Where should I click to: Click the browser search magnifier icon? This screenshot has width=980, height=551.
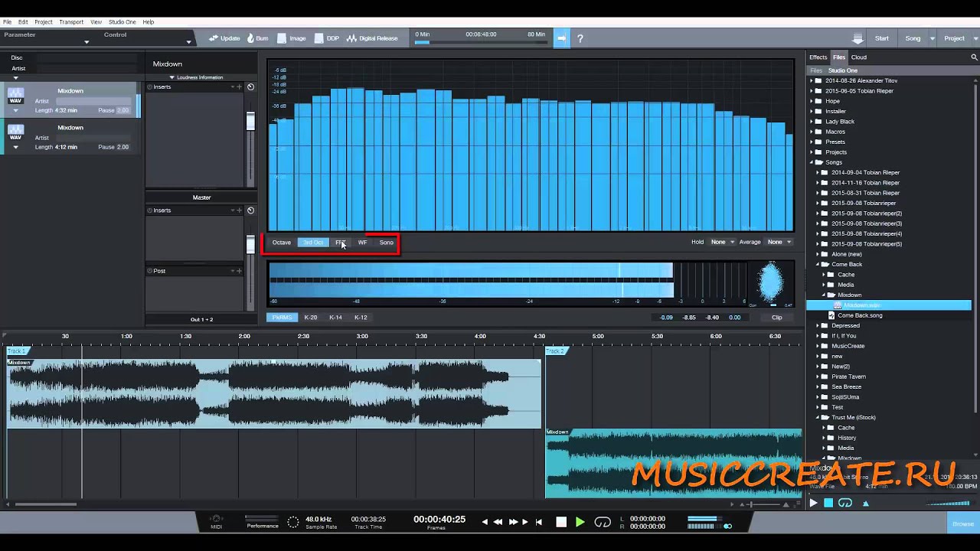point(974,57)
